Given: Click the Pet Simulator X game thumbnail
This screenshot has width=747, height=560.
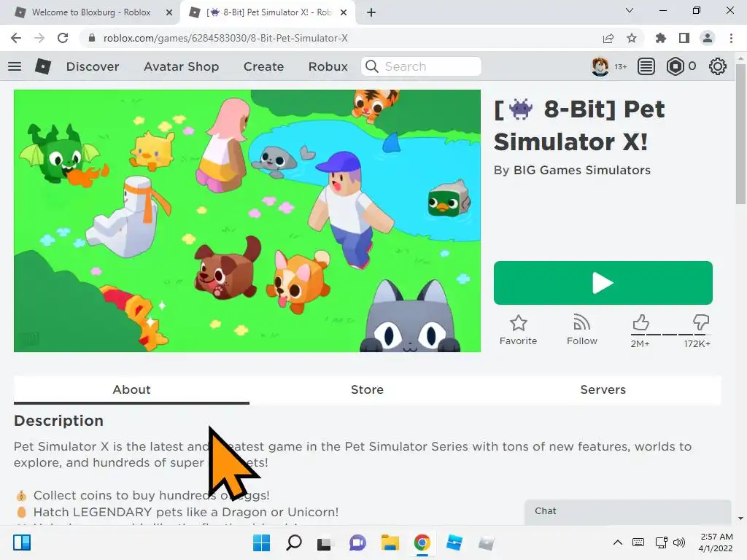Looking at the screenshot, I should 247,221.
